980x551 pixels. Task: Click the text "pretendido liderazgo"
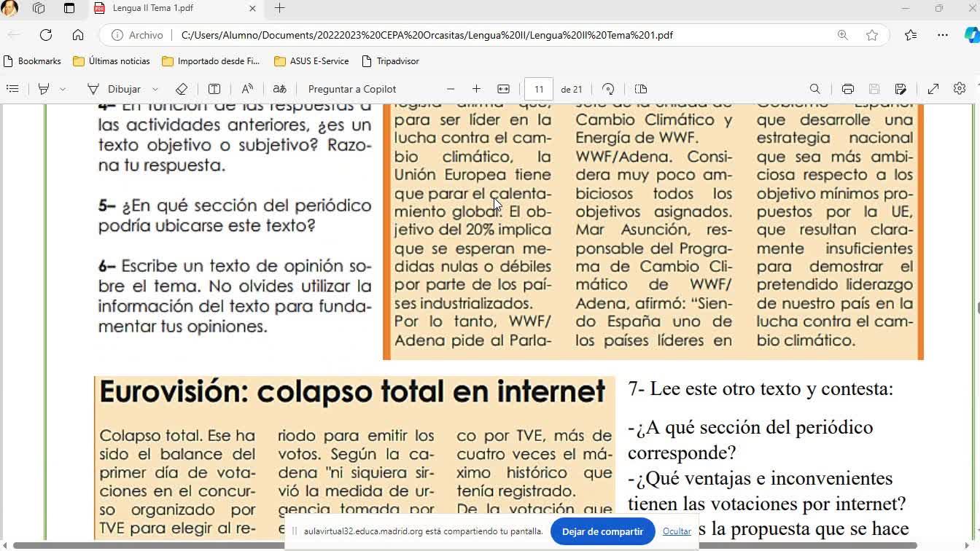(834, 285)
